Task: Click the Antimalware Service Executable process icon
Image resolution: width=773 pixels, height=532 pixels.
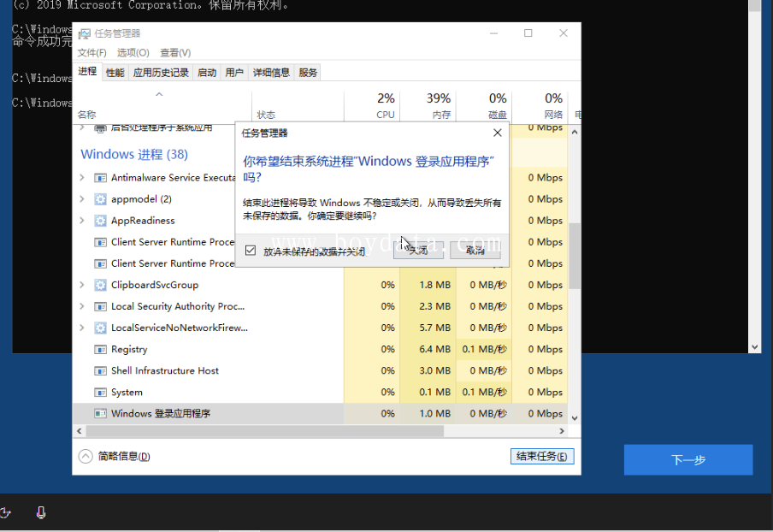Action: (x=100, y=178)
